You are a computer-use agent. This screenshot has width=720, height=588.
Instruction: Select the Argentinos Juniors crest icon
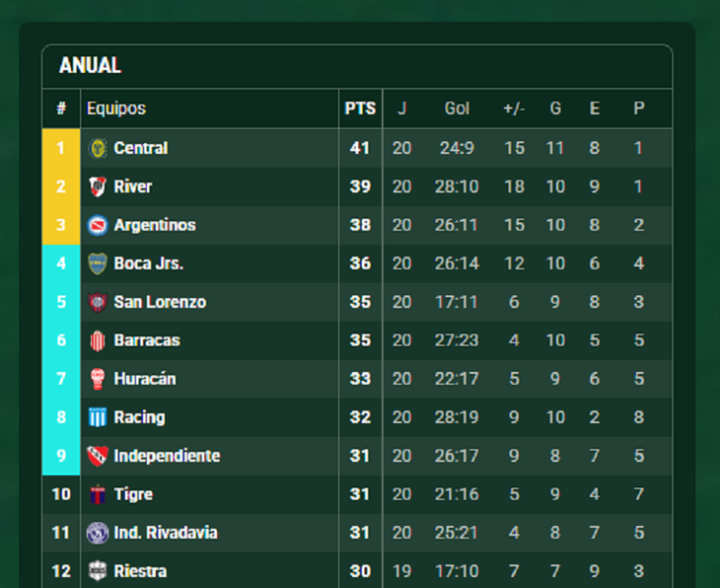click(98, 225)
